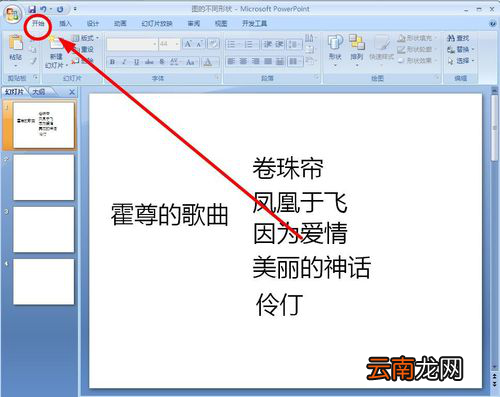
Task: Close the slides pane with X
Action: click(72, 92)
